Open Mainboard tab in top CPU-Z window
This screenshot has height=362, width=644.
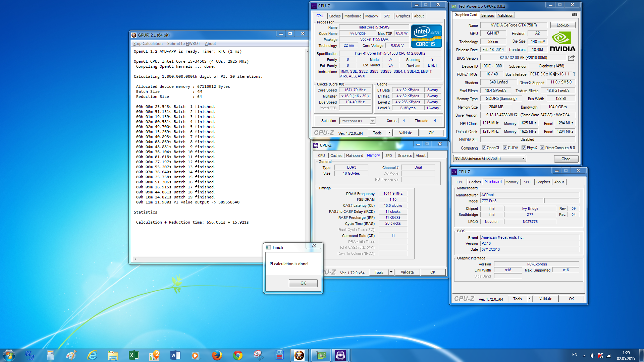click(x=353, y=16)
